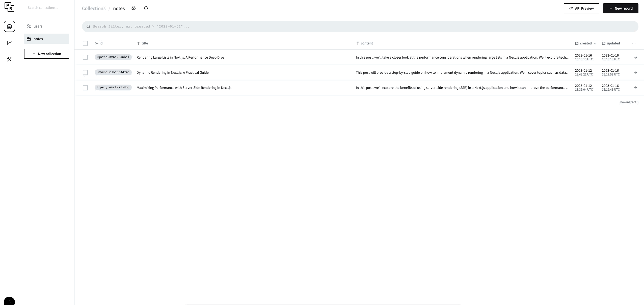Open the API Preview

tap(581, 8)
